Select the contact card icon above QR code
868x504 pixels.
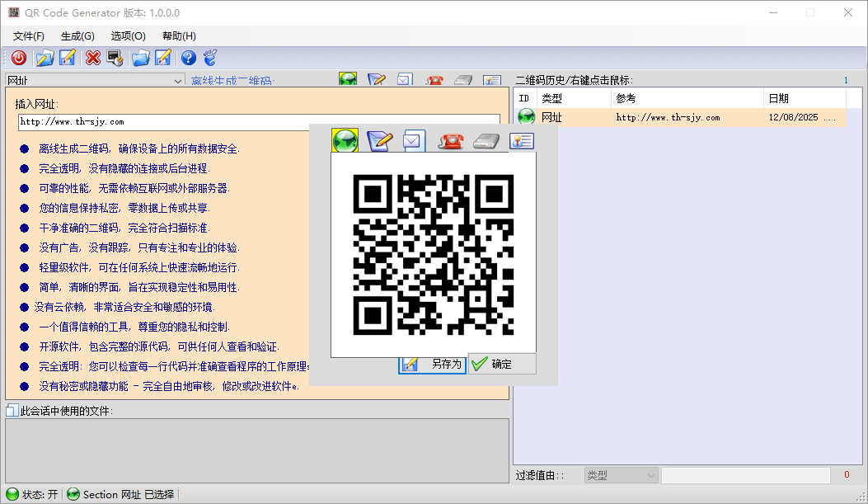coord(521,141)
